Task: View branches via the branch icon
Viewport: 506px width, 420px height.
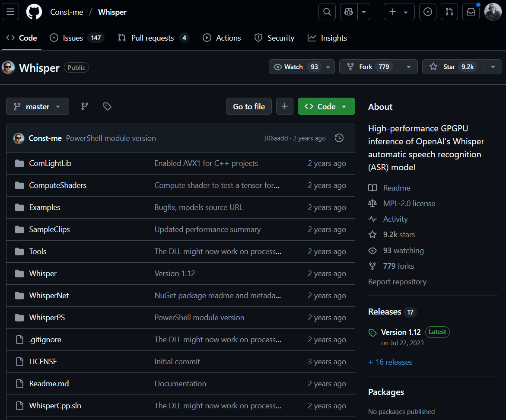Action: [x=85, y=106]
